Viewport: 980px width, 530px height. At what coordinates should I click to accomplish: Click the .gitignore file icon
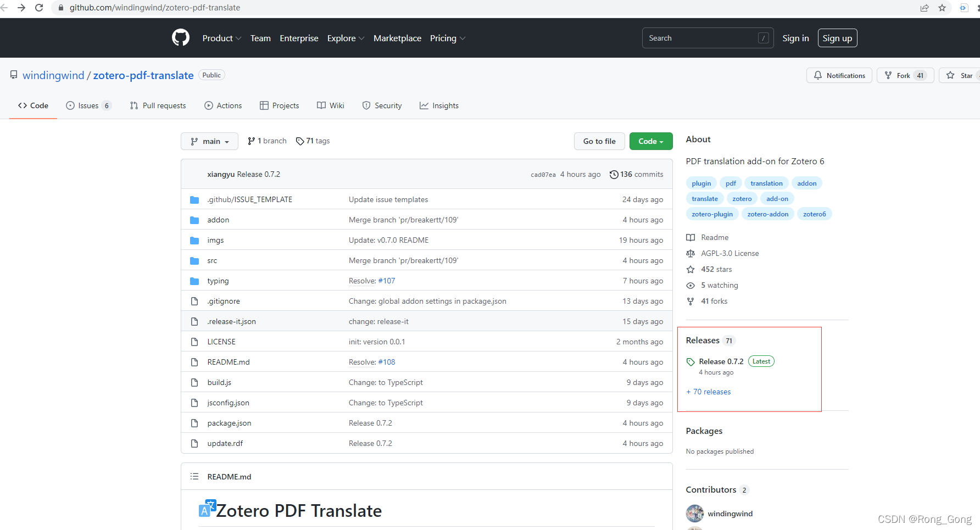pos(194,301)
